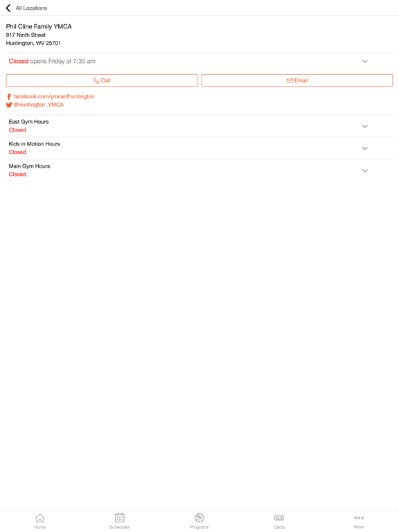Click the phone icon in Call button
This screenshot has width=399, height=532.
click(x=96, y=80)
